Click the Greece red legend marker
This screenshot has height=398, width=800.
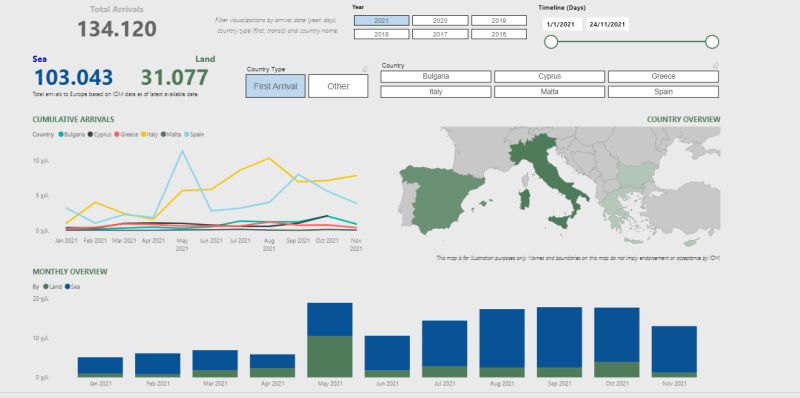point(117,135)
